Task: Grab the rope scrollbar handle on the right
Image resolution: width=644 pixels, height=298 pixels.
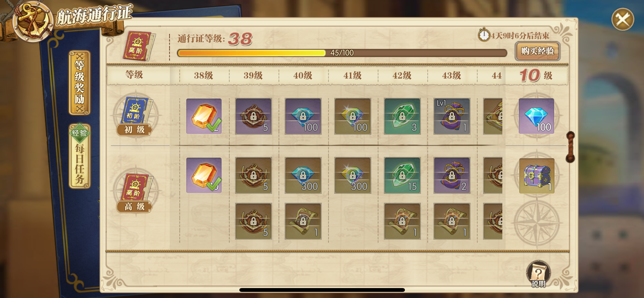Action: 570,147
